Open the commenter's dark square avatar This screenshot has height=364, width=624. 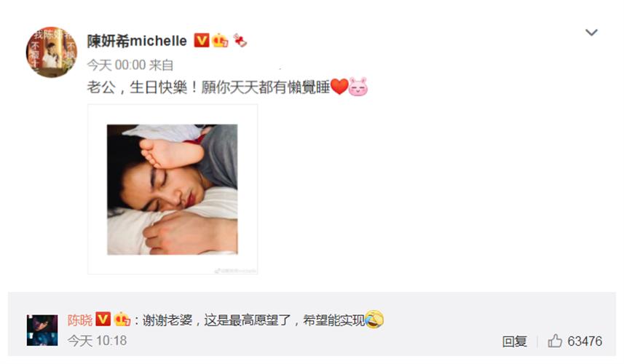tap(42, 331)
